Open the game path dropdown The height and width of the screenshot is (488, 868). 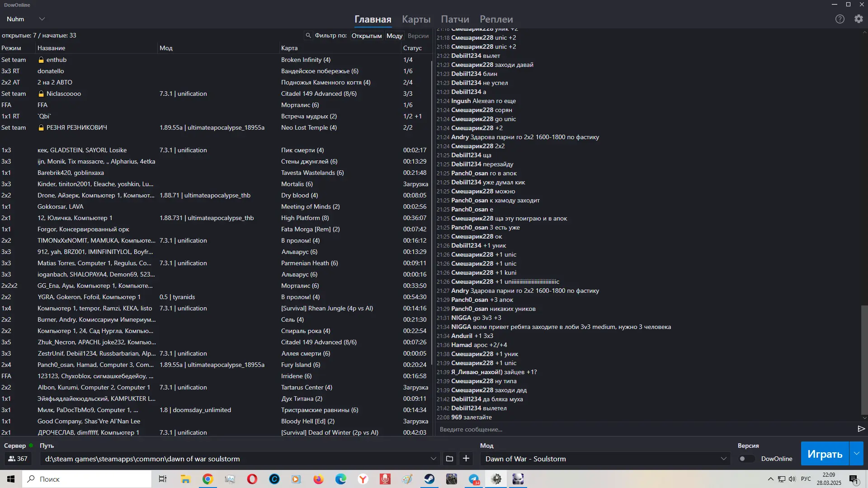pyautogui.click(x=433, y=459)
